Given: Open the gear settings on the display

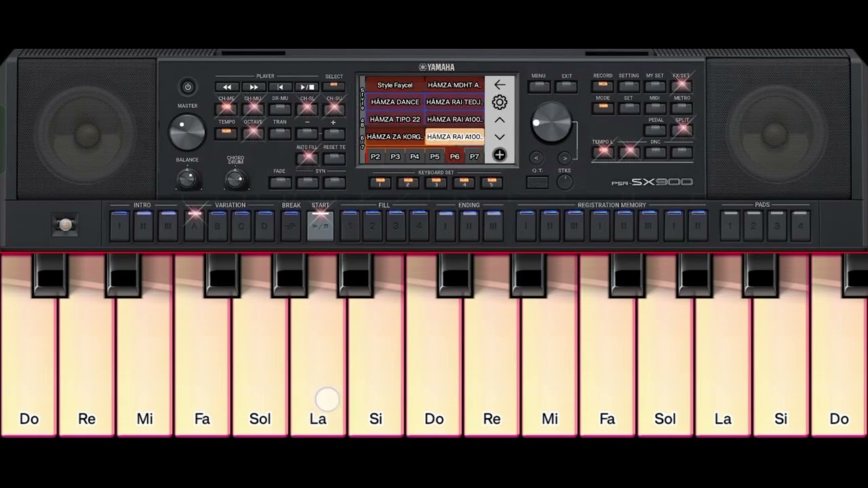Looking at the screenshot, I should pyautogui.click(x=500, y=102).
